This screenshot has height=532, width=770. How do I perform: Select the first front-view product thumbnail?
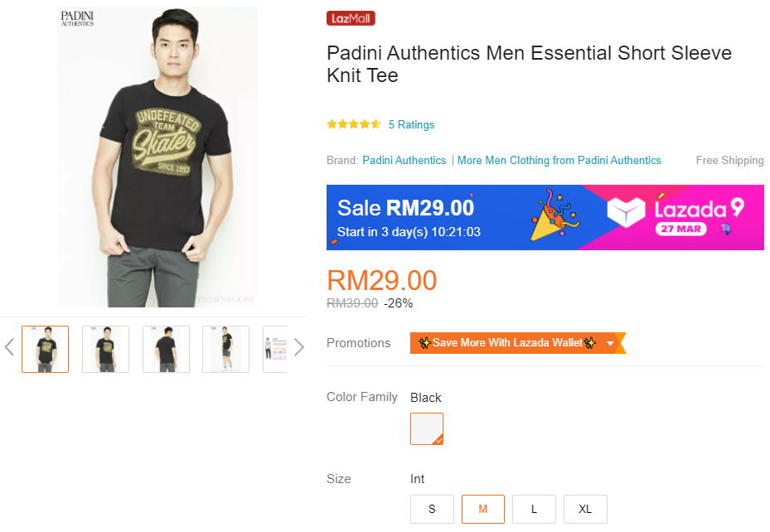coord(46,349)
